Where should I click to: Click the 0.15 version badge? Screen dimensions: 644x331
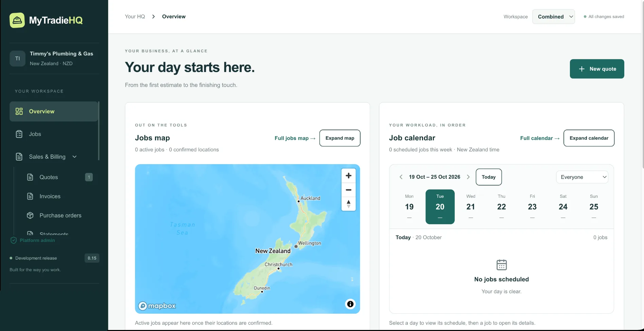click(92, 258)
